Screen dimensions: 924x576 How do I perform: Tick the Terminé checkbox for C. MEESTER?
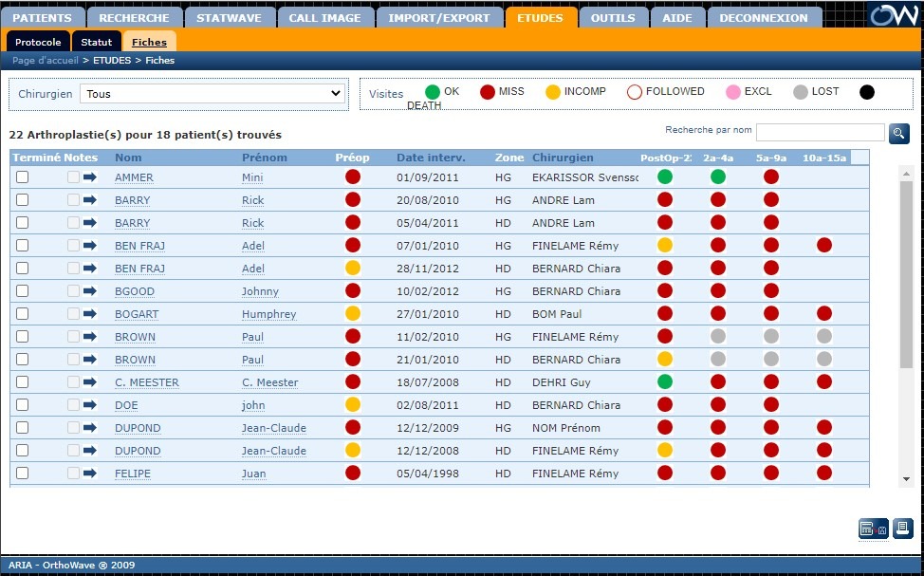23,382
